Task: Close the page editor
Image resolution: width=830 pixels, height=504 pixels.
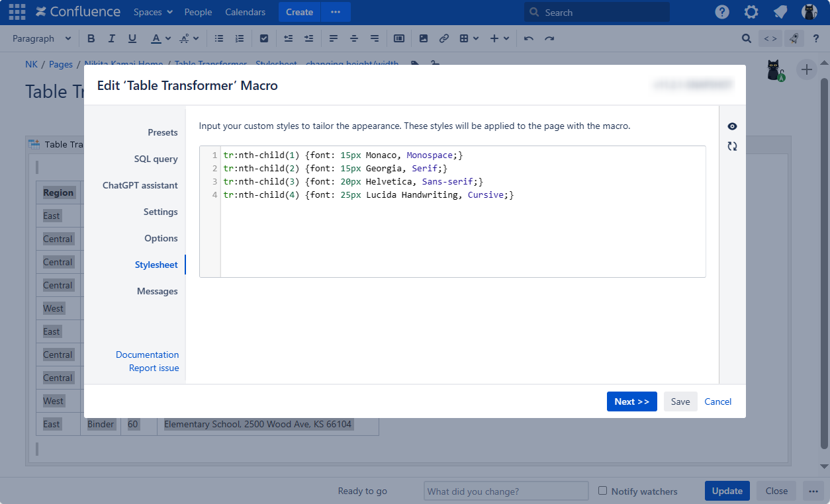Action: coord(776,491)
